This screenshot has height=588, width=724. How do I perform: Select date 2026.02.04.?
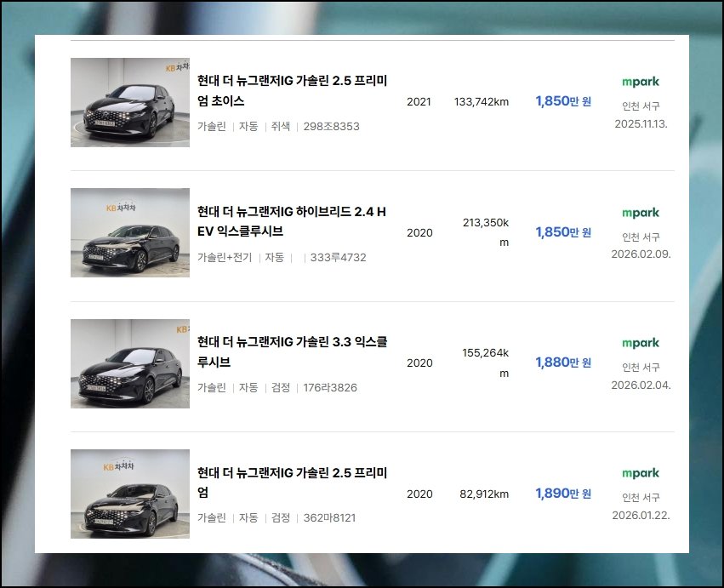[641, 385]
